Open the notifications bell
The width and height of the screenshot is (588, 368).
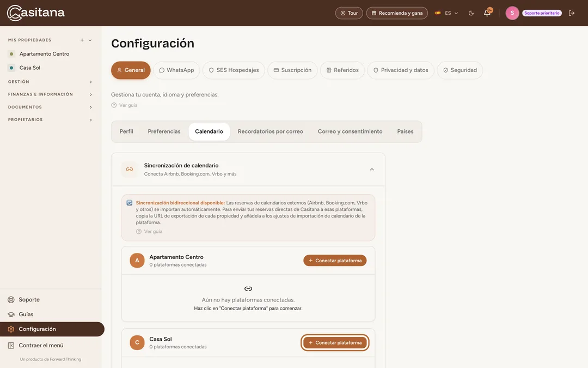[x=487, y=13]
